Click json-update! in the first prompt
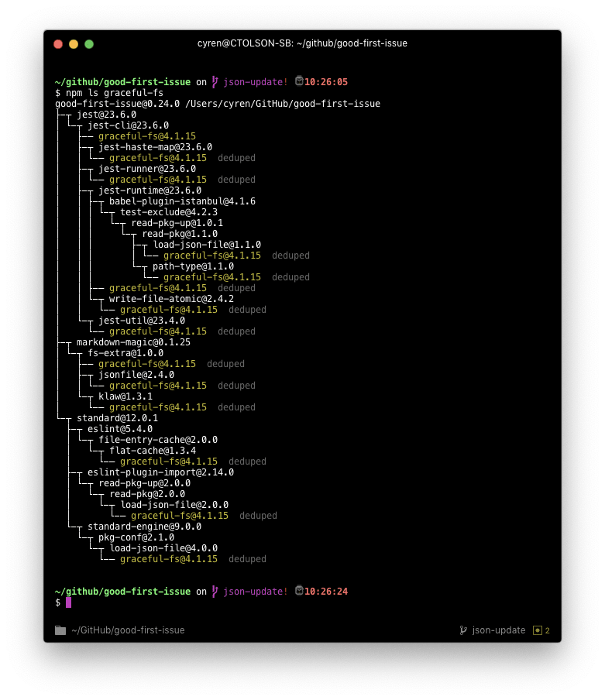Screen dimensions: 605x700 click(256, 82)
